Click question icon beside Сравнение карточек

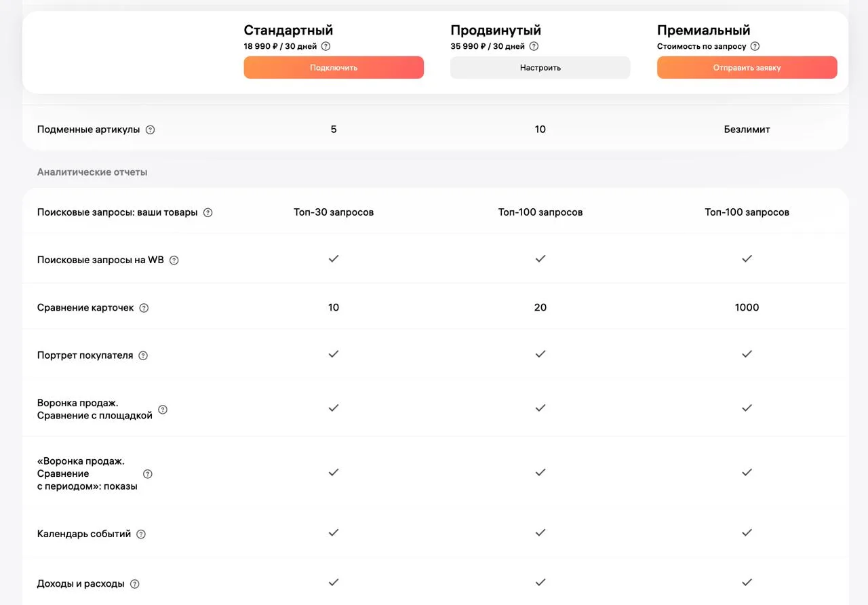coord(144,308)
